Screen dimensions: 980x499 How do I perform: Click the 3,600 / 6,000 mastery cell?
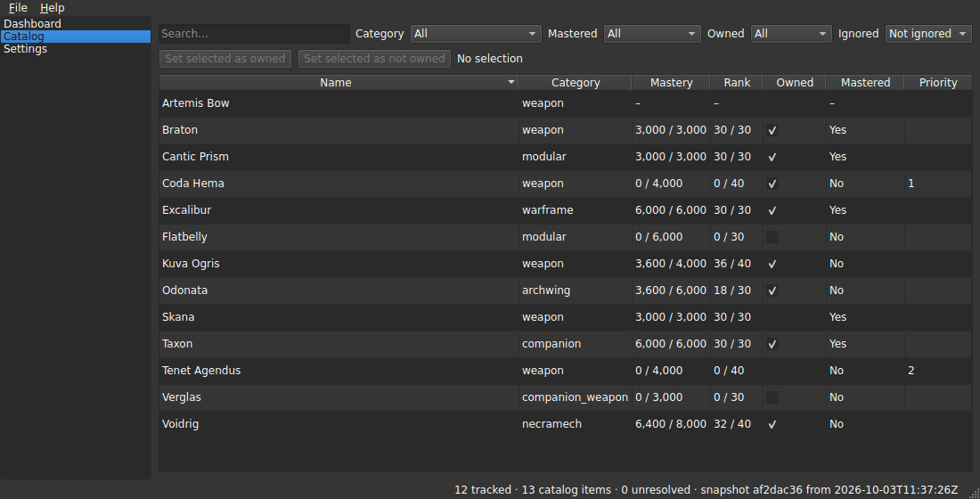pos(671,290)
